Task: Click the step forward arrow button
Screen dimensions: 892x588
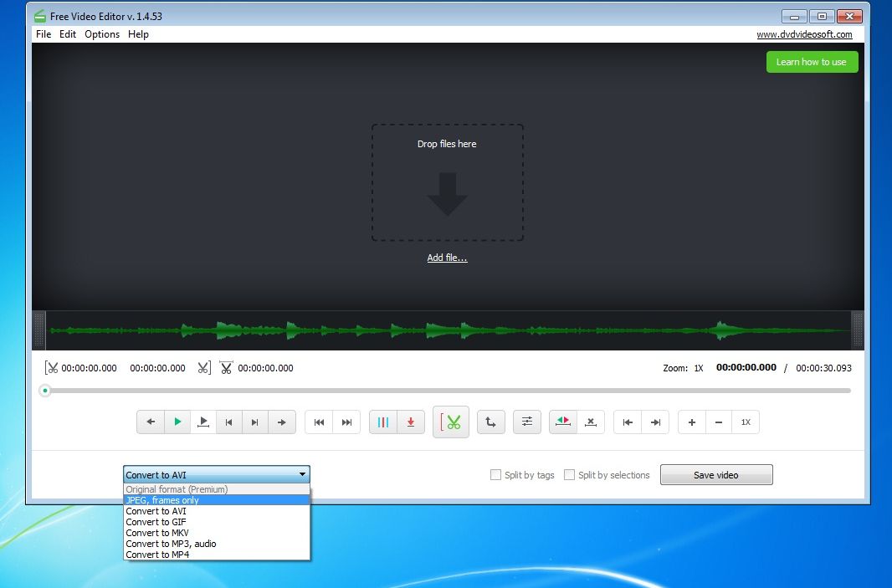Action: (x=282, y=422)
